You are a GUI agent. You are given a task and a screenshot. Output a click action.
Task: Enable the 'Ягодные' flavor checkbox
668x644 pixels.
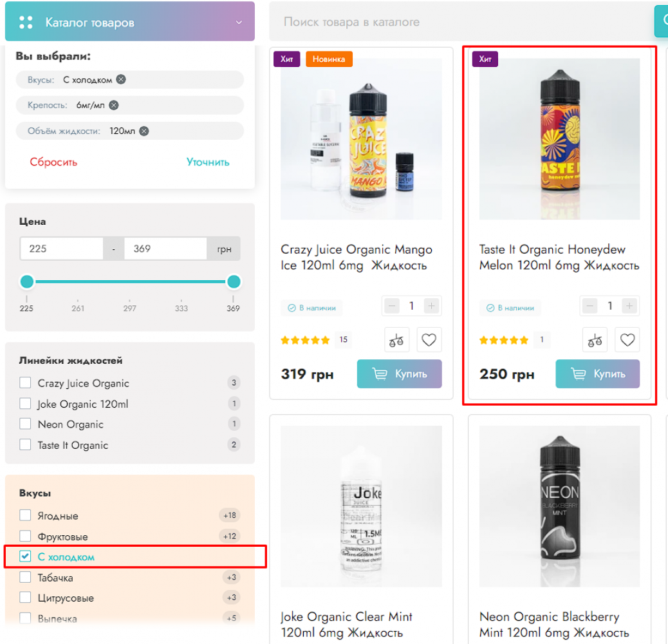[25, 516]
